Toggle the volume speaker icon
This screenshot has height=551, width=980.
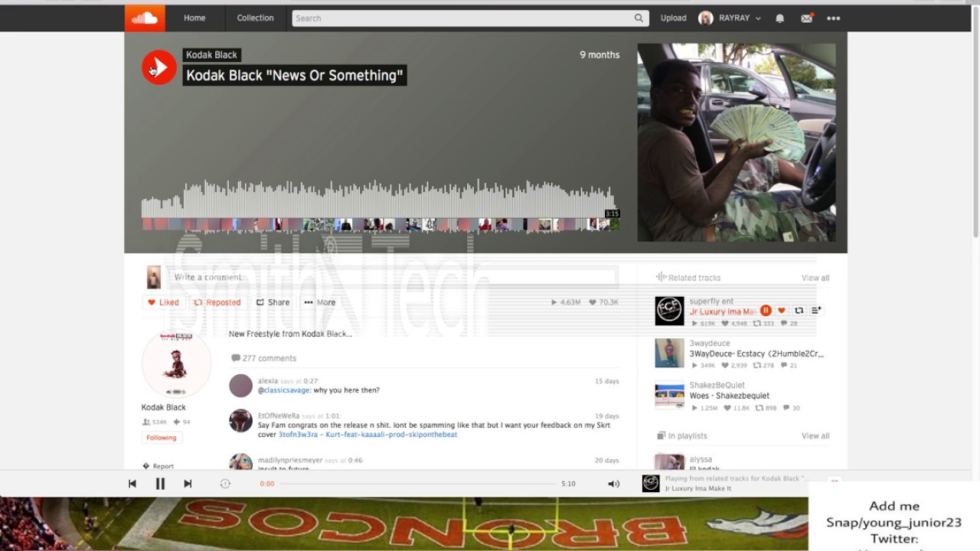[613, 484]
